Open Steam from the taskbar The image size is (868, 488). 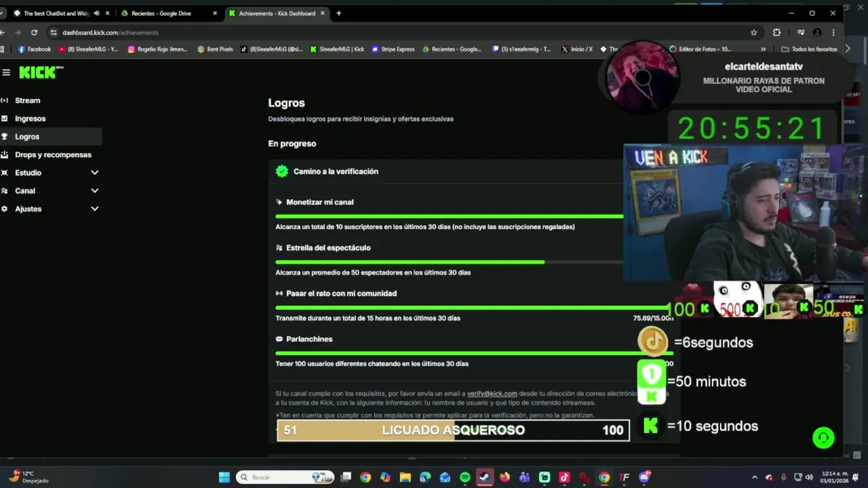pos(485,477)
